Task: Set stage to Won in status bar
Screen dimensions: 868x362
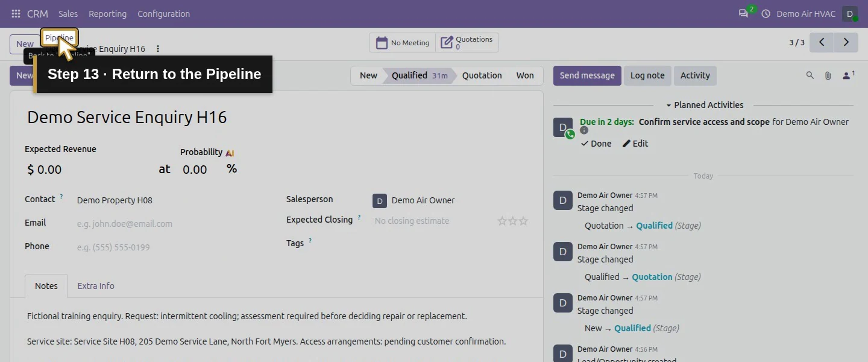Action: pos(525,75)
